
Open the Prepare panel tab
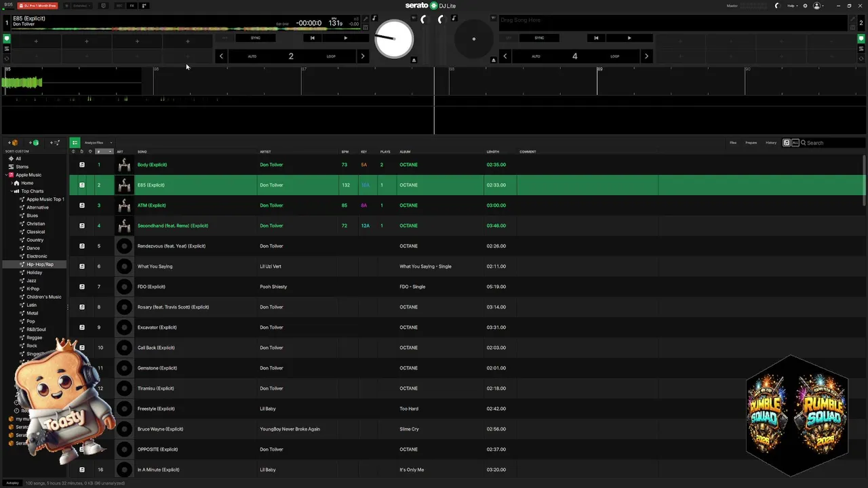click(751, 142)
